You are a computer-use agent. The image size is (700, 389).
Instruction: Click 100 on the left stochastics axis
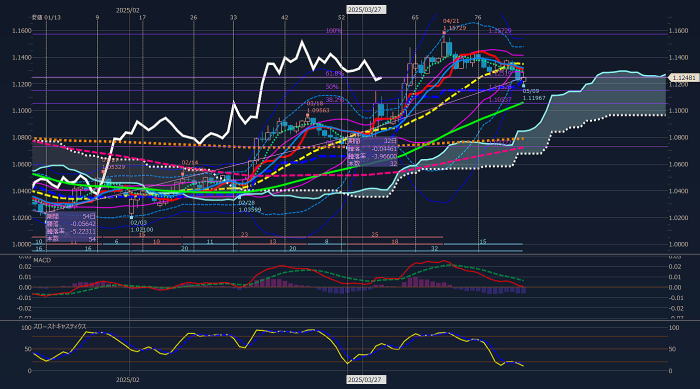27,328
